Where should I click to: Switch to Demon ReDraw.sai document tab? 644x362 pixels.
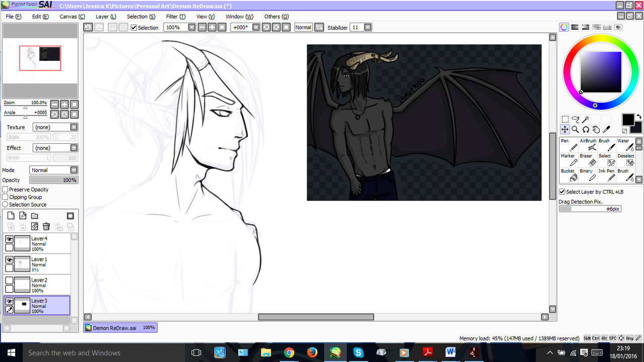pos(120,328)
